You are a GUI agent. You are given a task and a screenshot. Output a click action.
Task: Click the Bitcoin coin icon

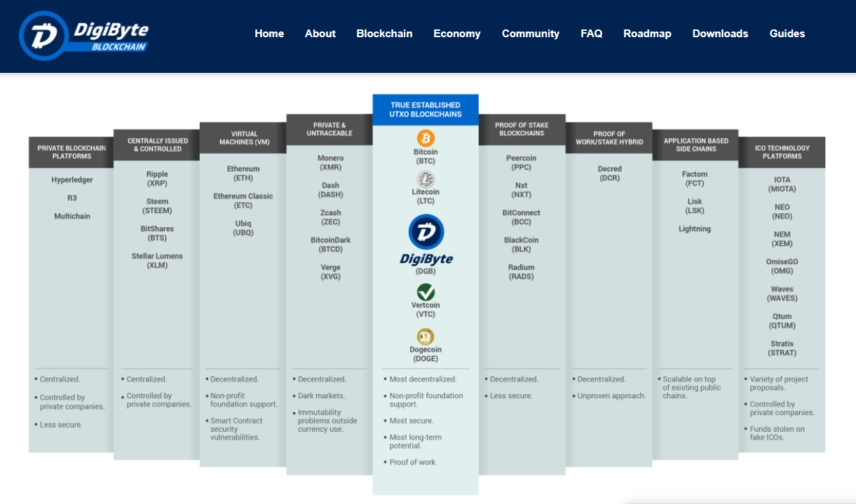coord(426,138)
